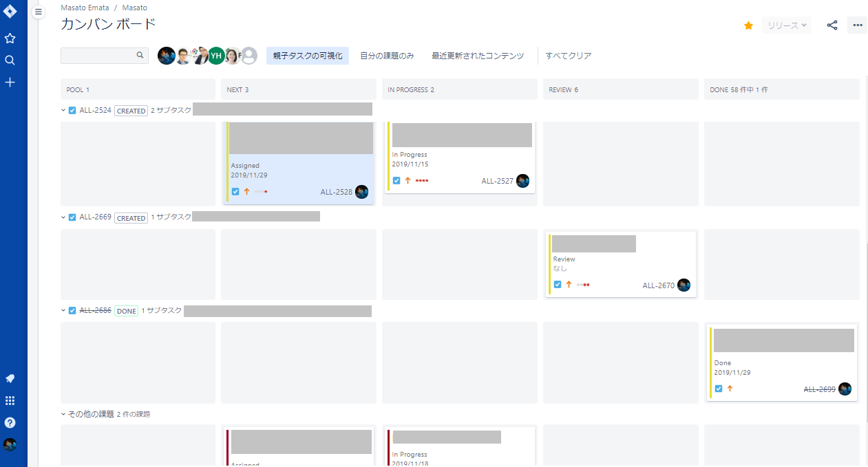
Task: Toggle the checkbox next to ALL-2524
Action: coord(72,110)
